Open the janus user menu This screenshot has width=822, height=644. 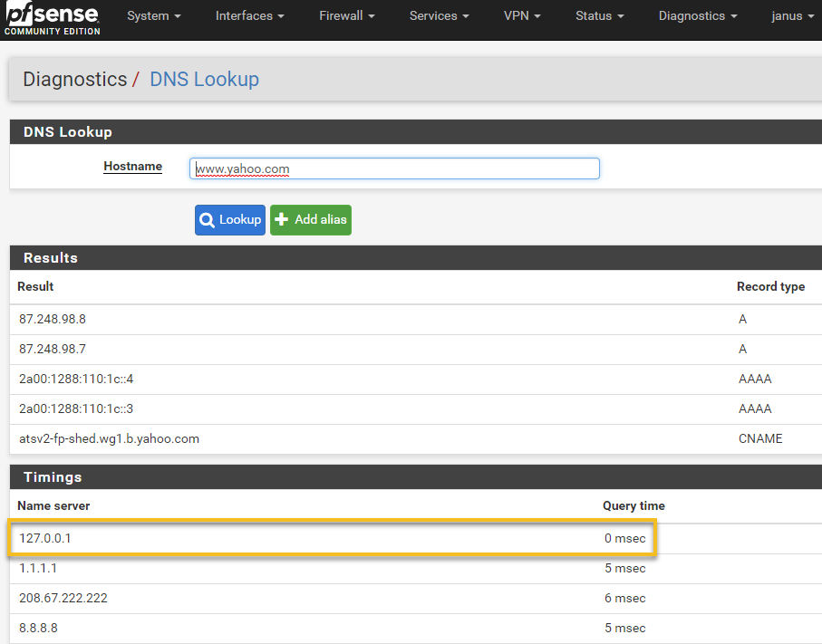click(792, 16)
